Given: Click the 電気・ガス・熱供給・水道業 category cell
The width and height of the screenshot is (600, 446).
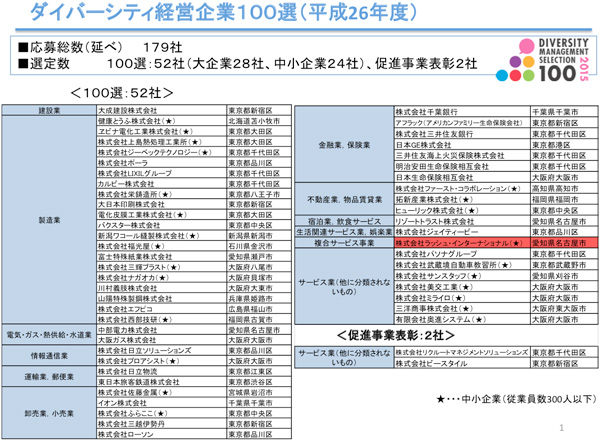Looking at the screenshot, I should tap(49, 335).
